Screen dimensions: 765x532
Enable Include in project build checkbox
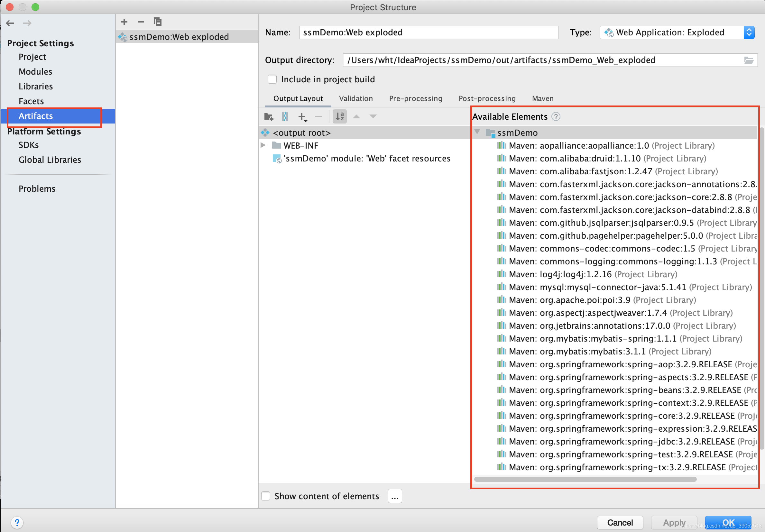(x=272, y=79)
